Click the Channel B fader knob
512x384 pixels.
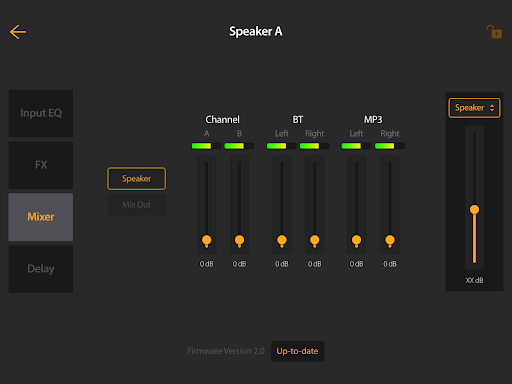[239, 241]
